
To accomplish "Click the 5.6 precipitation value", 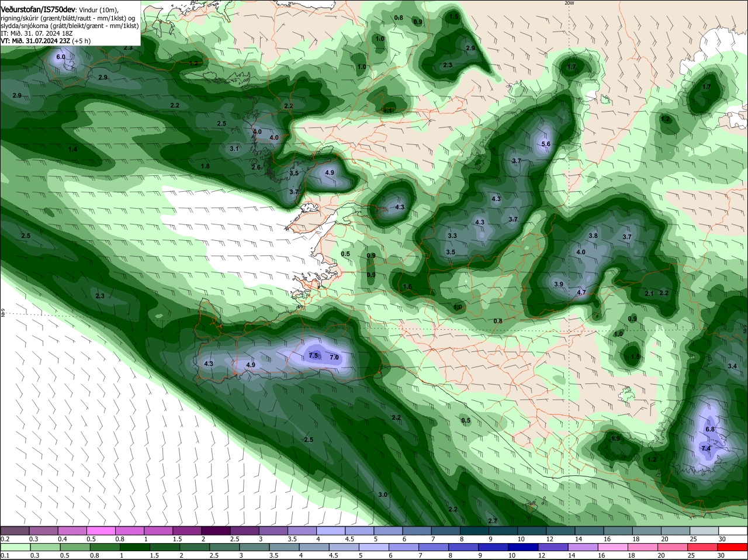I will point(546,144).
